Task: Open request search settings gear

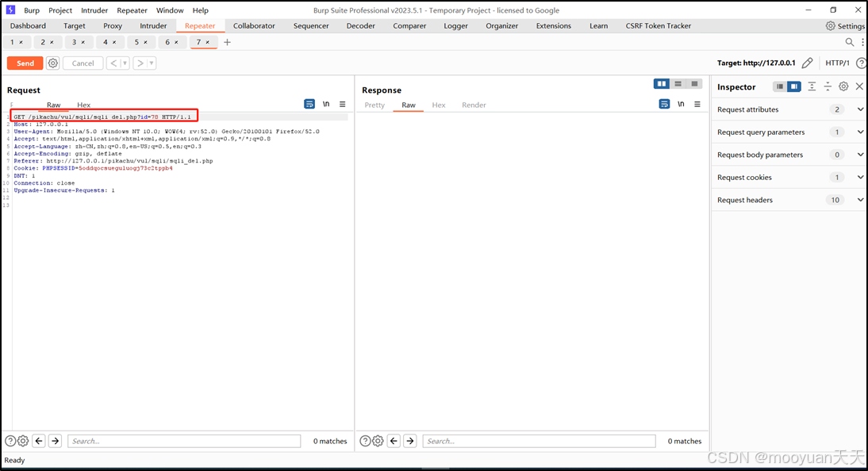Action: [x=23, y=441]
